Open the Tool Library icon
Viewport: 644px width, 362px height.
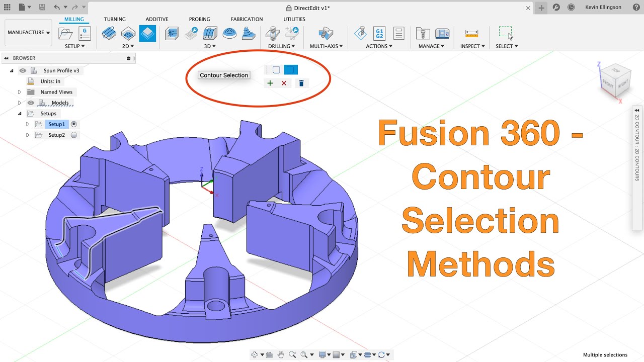coord(423,34)
